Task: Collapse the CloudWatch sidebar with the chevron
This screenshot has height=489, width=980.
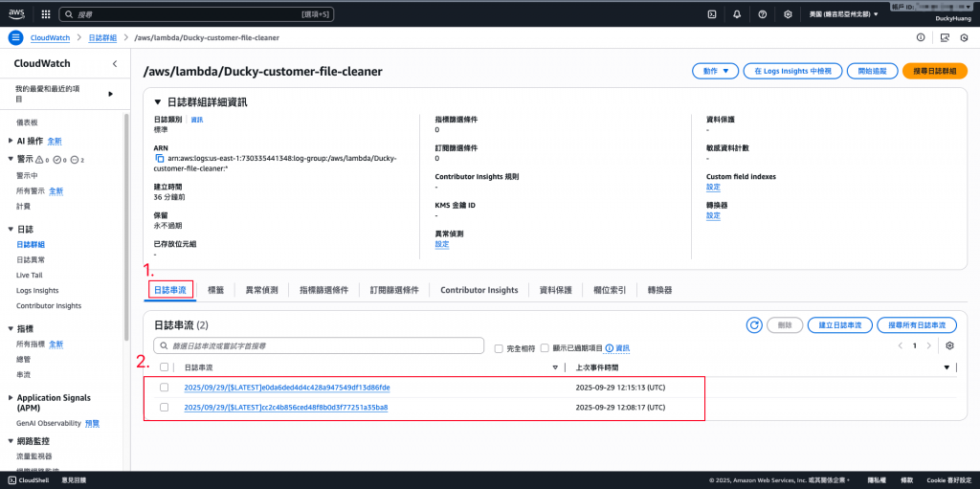Action: (115, 64)
